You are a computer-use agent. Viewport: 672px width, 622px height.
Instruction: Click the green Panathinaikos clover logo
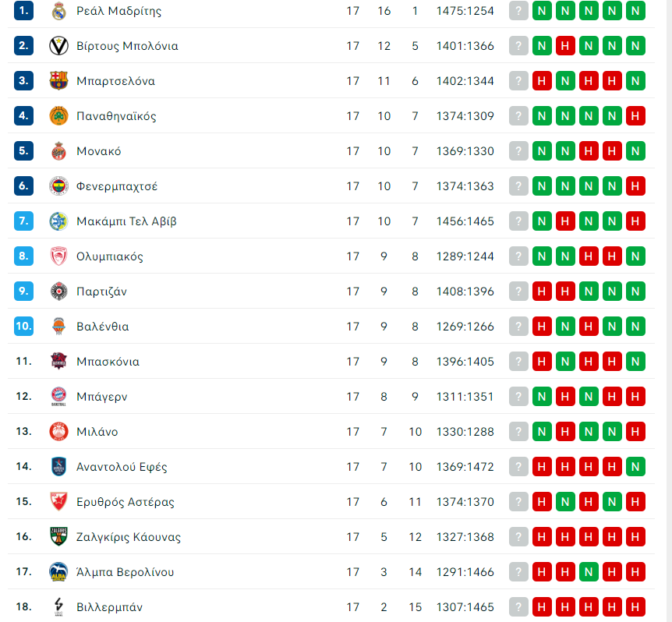[x=58, y=116]
